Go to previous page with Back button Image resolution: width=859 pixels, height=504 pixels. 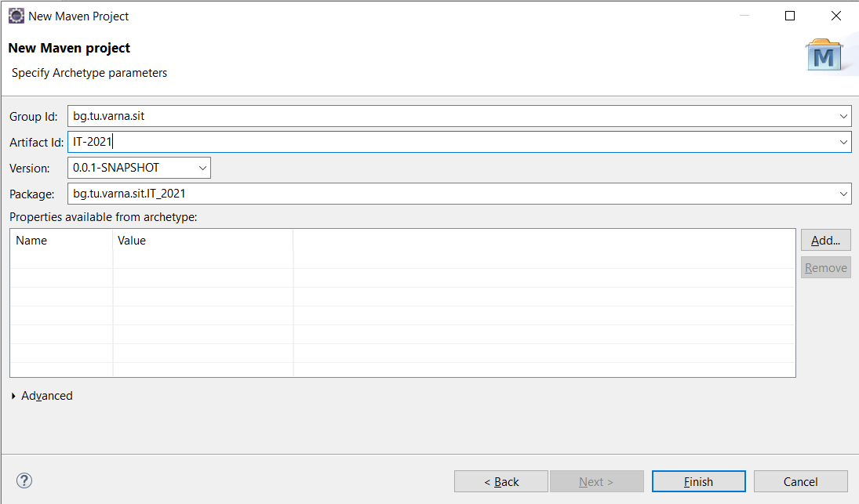point(500,481)
